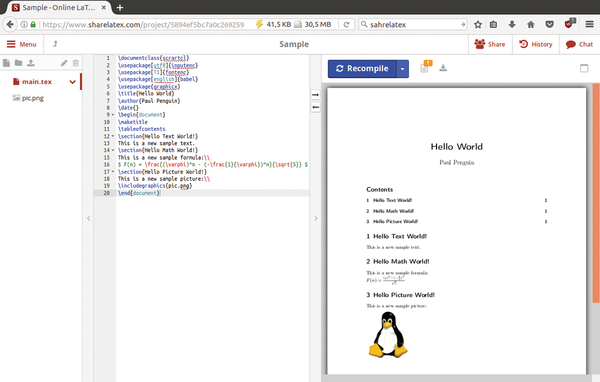The height and width of the screenshot is (382, 600).
Task: Open the browser hamburger menu
Action: point(589,24)
